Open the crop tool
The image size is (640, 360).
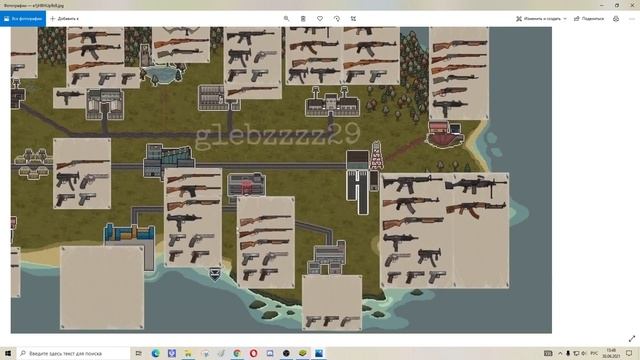pos(353,19)
